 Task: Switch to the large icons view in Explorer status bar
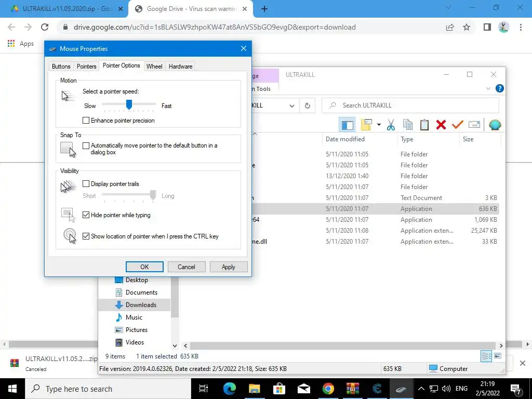tap(497, 356)
